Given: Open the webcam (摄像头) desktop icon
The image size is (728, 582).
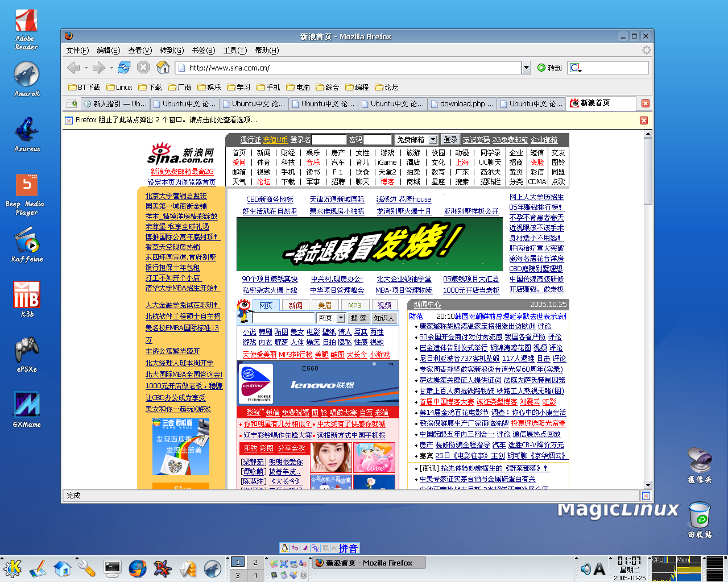Looking at the screenshot, I should pyautogui.click(x=700, y=465).
